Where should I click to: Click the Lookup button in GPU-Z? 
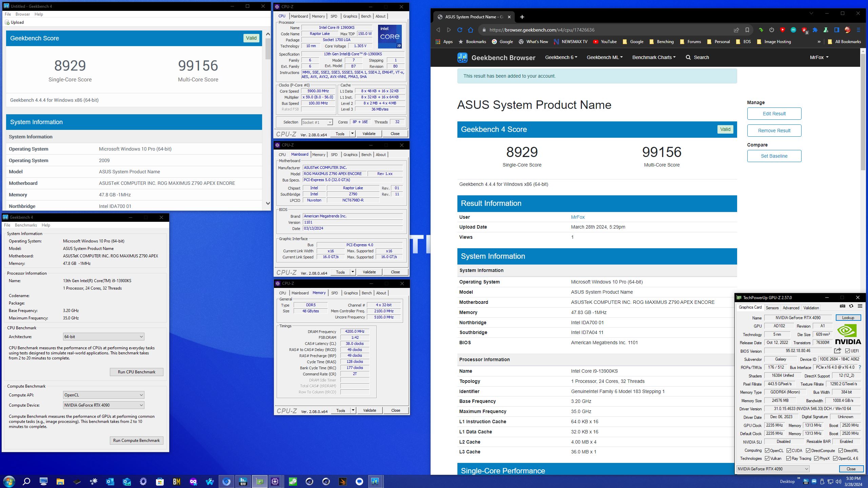coord(848,318)
